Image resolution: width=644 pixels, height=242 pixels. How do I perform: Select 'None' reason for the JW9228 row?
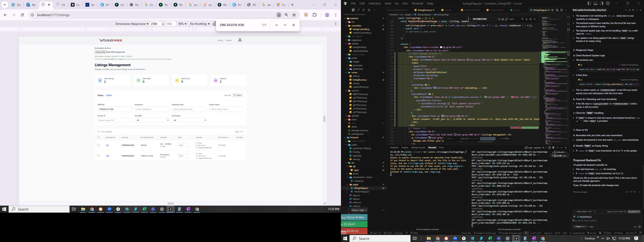[197, 143]
